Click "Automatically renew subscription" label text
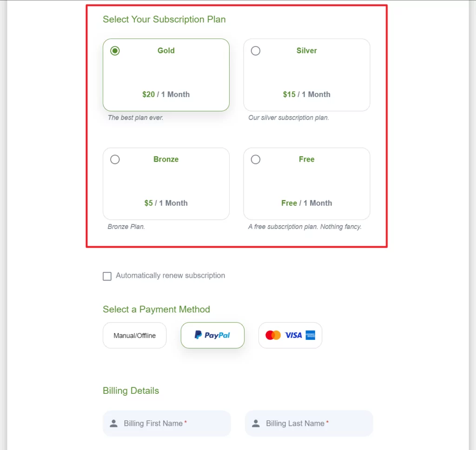 point(170,275)
